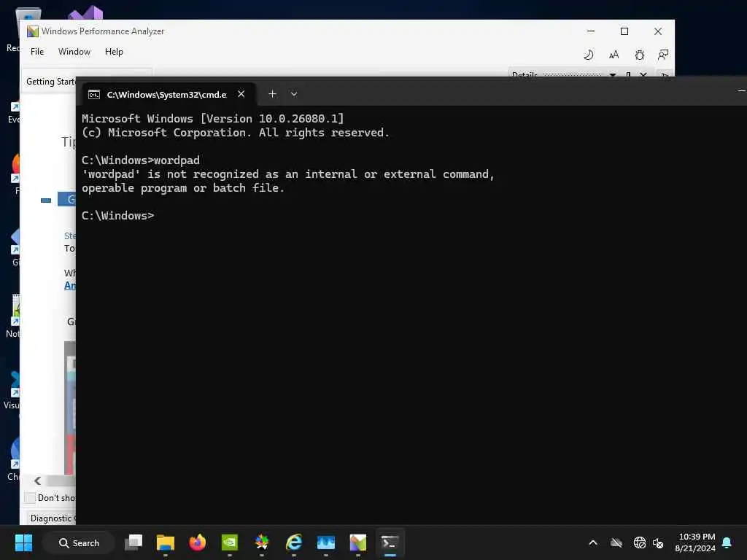
Task: Click the C:\Windows> prompt line
Action: coord(118,216)
